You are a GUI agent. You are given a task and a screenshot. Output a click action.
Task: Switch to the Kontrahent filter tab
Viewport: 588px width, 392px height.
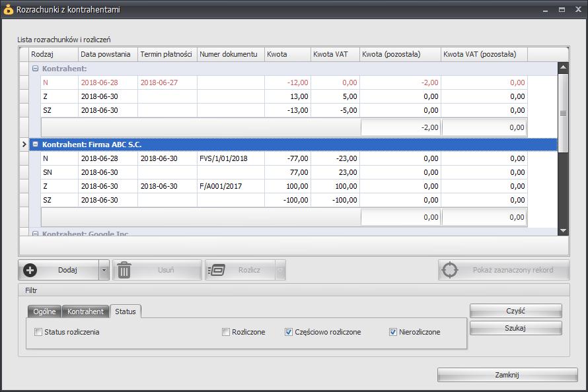click(85, 311)
